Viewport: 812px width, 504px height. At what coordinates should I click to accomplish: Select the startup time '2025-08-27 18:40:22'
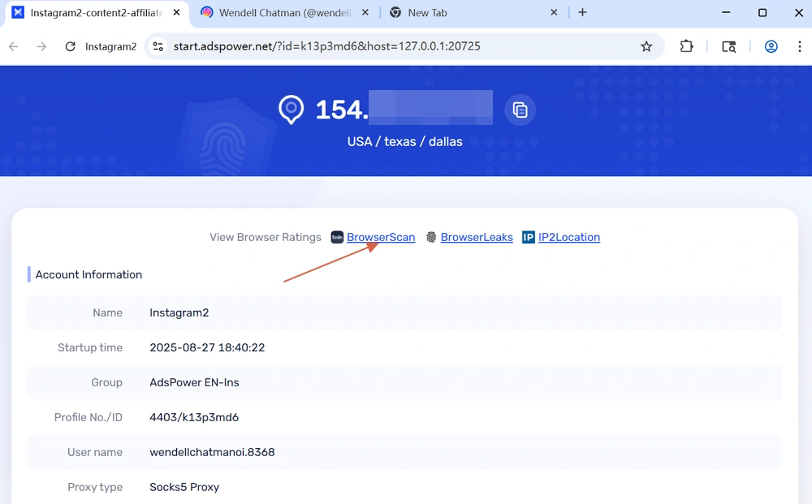click(x=207, y=347)
